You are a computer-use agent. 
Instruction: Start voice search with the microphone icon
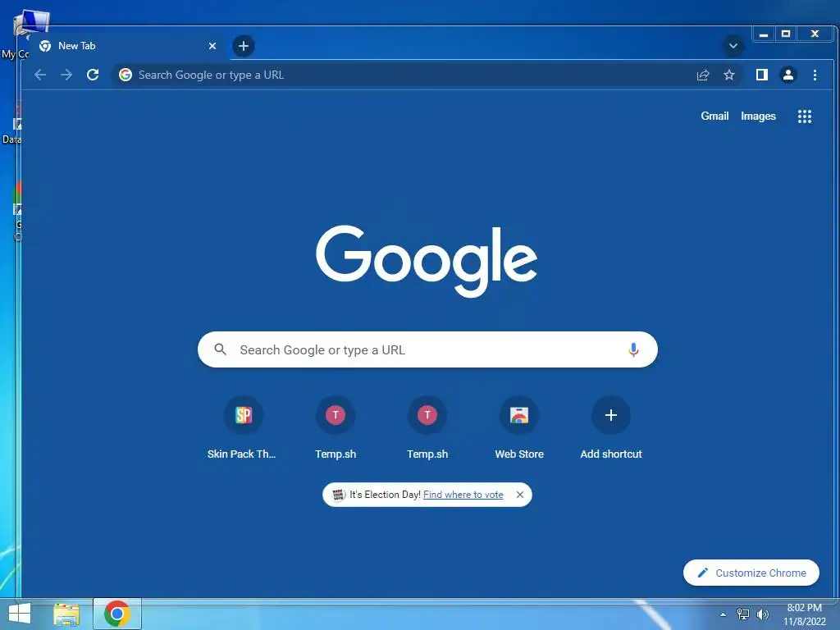[633, 349]
